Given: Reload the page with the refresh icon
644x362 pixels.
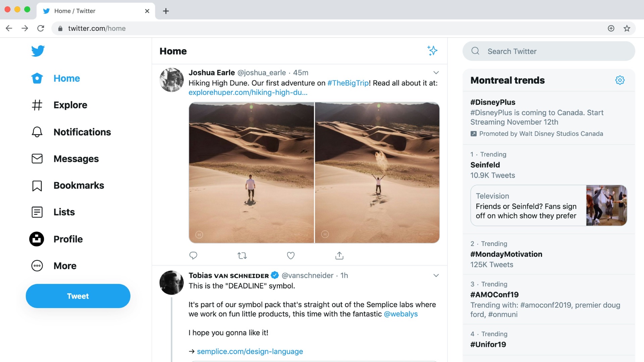Looking at the screenshot, I should pyautogui.click(x=41, y=28).
